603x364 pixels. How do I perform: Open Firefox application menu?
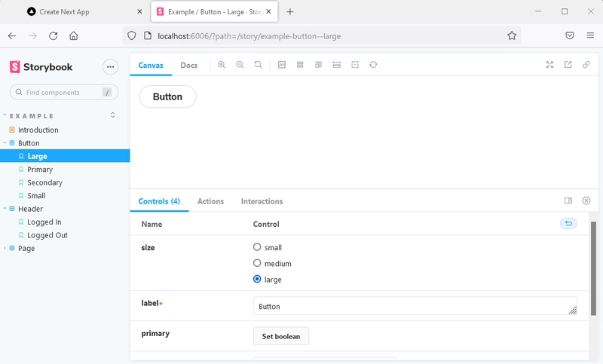pyautogui.click(x=590, y=35)
